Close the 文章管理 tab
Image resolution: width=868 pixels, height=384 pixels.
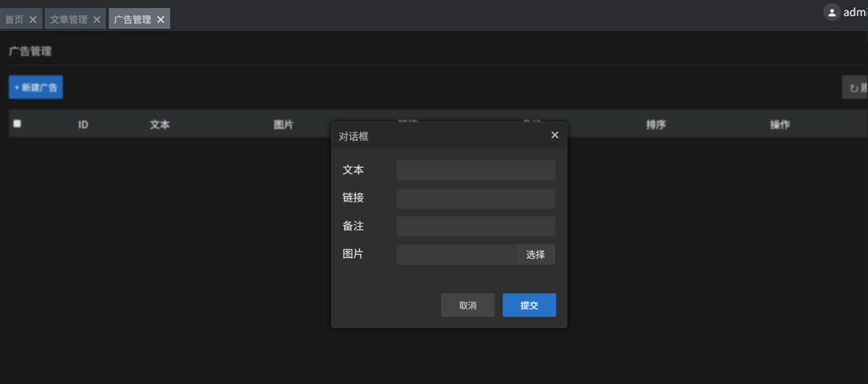pyautogui.click(x=97, y=19)
